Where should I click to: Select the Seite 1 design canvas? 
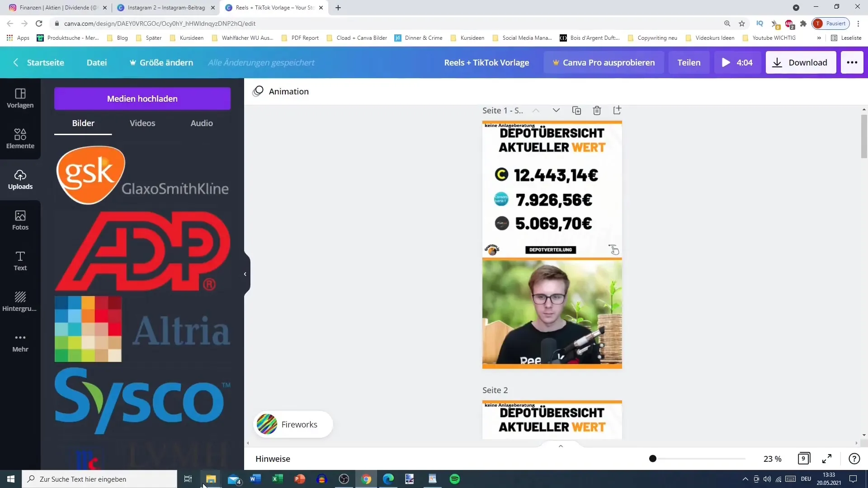click(552, 244)
